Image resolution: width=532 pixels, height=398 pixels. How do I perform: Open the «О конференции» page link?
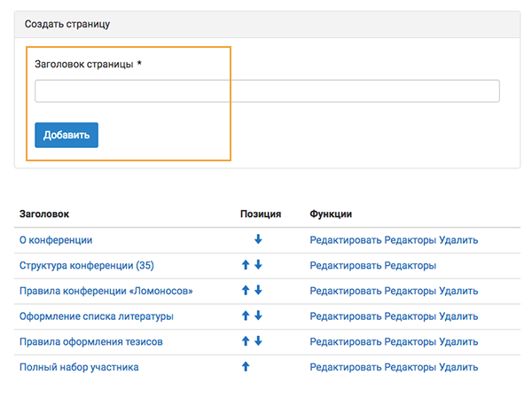[56, 240]
